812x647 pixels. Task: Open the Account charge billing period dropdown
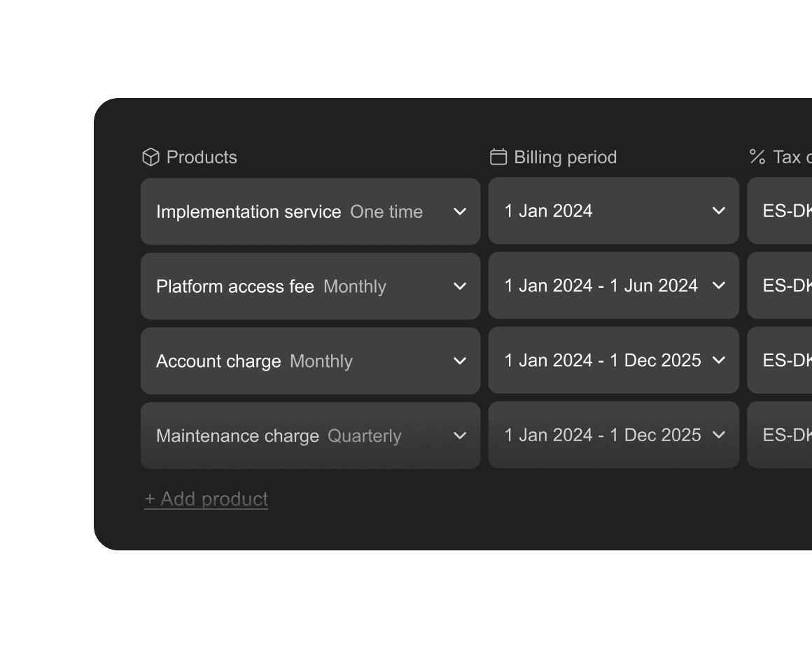602,361
